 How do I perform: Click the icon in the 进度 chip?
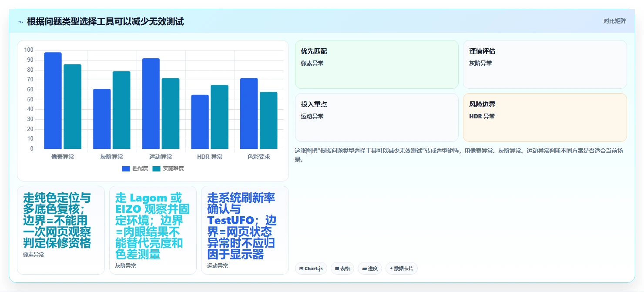point(364,269)
